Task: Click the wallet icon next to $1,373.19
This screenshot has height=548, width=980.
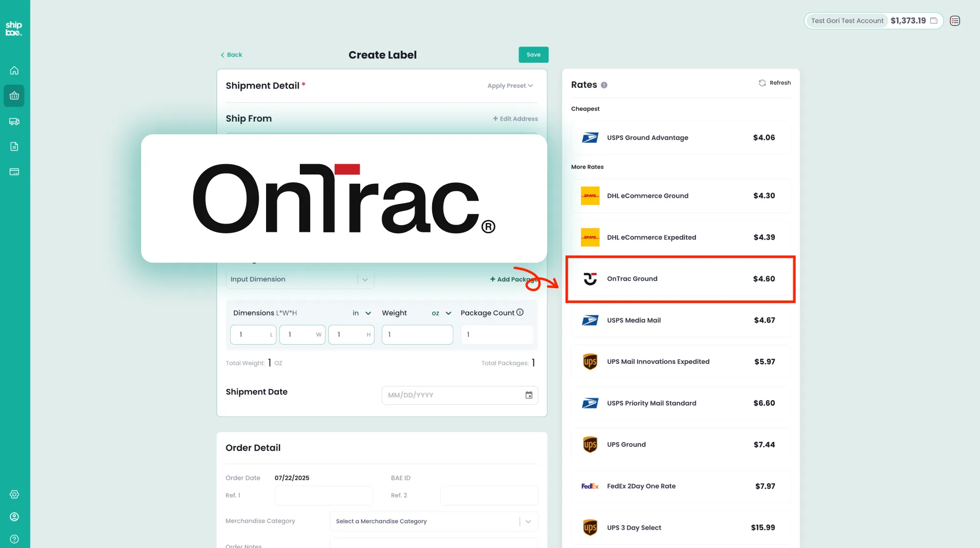Action: tap(934, 21)
